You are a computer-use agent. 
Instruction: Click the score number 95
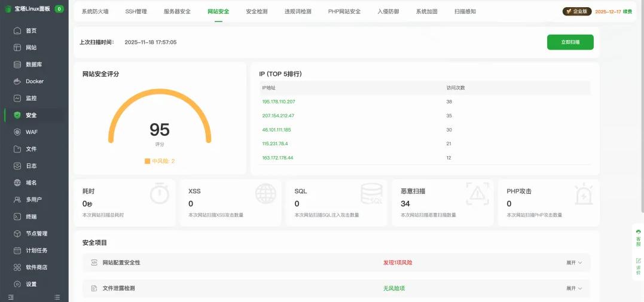pos(160,129)
